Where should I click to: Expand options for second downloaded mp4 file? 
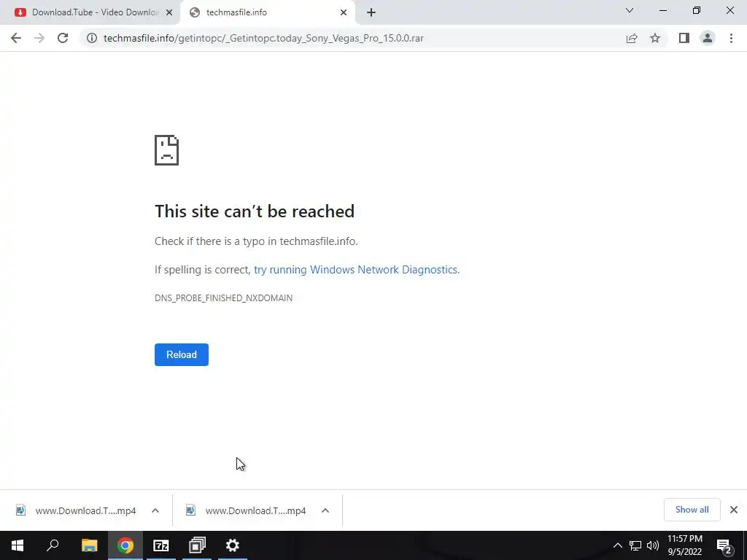click(325, 510)
